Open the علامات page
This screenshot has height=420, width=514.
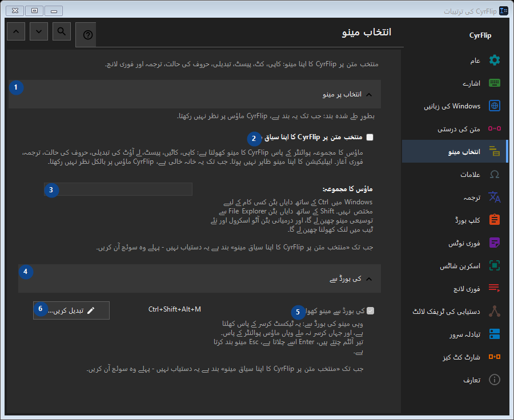[455, 174]
